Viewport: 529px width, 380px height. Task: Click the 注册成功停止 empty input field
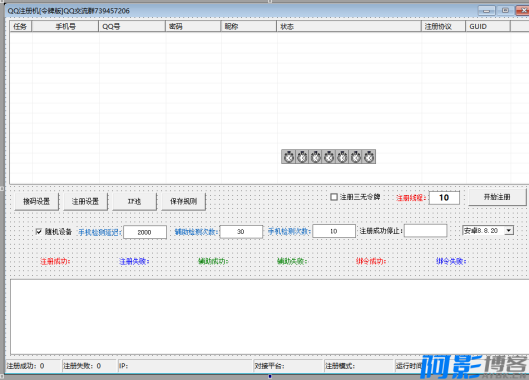pyautogui.click(x=425, y=231)
